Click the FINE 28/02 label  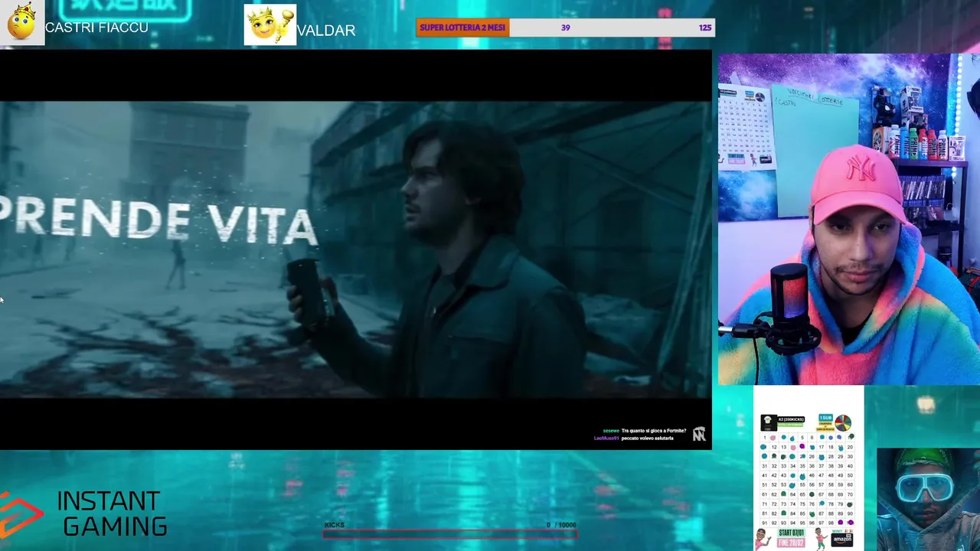point(791,543)
